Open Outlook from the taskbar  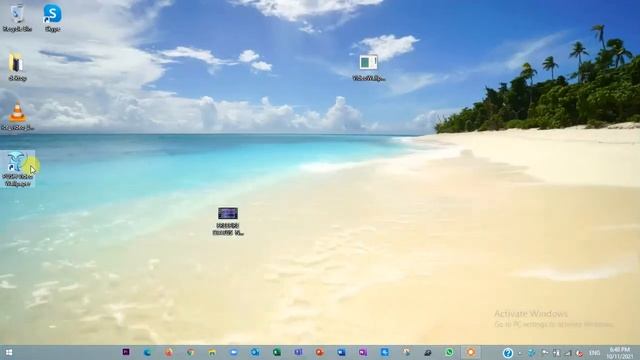point(255,352)
